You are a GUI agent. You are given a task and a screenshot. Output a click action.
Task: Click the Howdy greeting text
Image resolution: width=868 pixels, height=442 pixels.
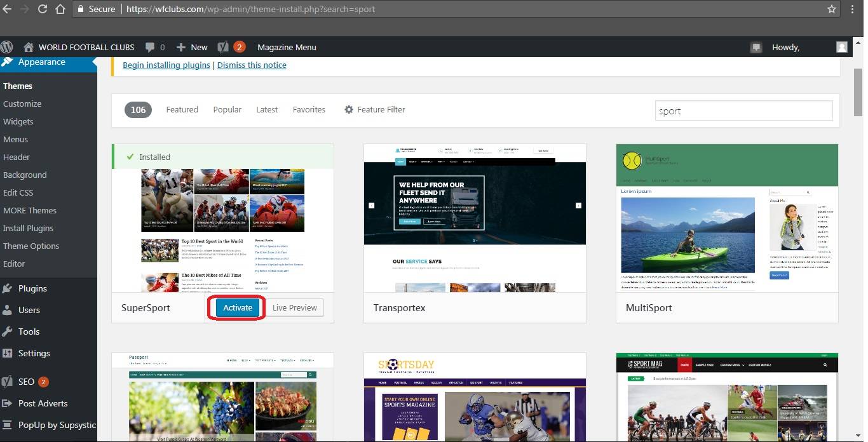tap(785, 47)
